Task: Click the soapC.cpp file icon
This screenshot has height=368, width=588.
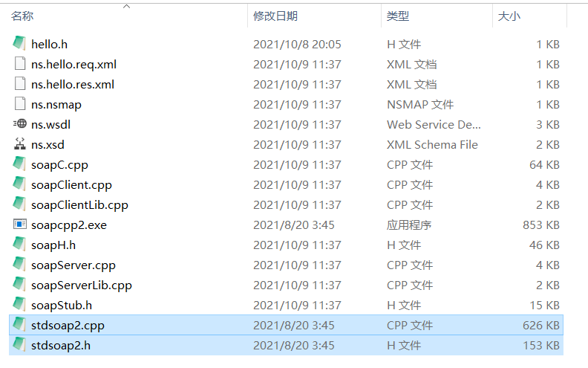Action: [x=19, y=164]
